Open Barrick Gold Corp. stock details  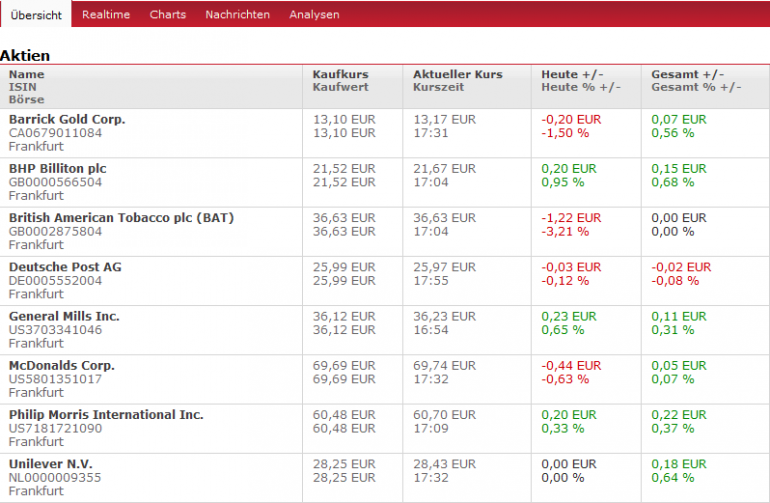click(67, 119)
